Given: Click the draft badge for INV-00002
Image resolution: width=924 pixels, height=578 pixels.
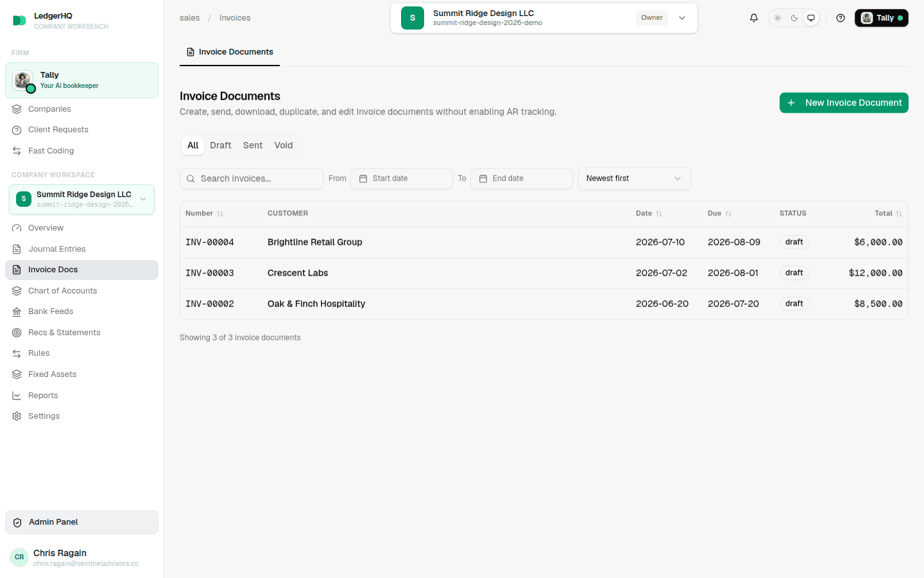Looking at the screenshot, I should [x=794, y=304].
